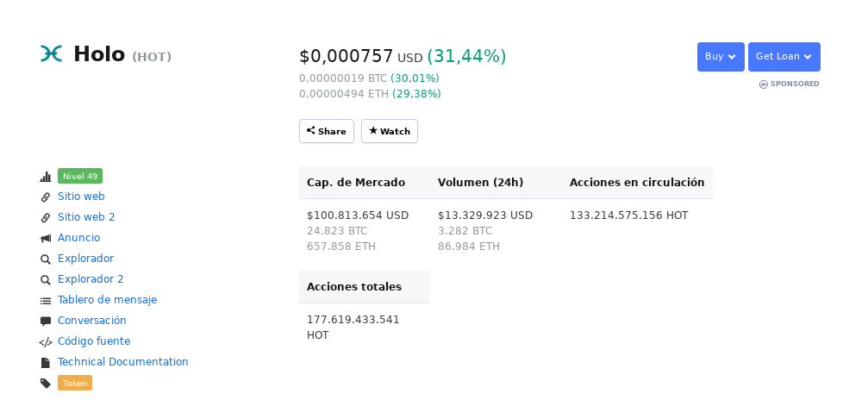
Task: Click the bar chart icon beside Nivel 49
Action: tap(46, 177)
